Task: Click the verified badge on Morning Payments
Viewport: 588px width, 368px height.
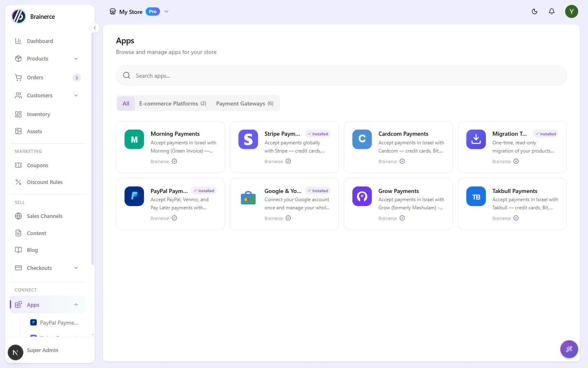Action: [174, 161]
